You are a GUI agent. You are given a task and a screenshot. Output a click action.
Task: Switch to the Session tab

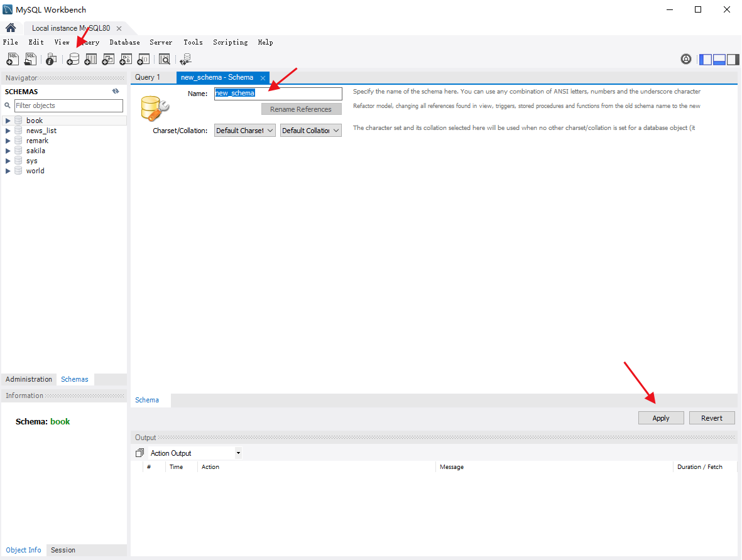(63, 550)
